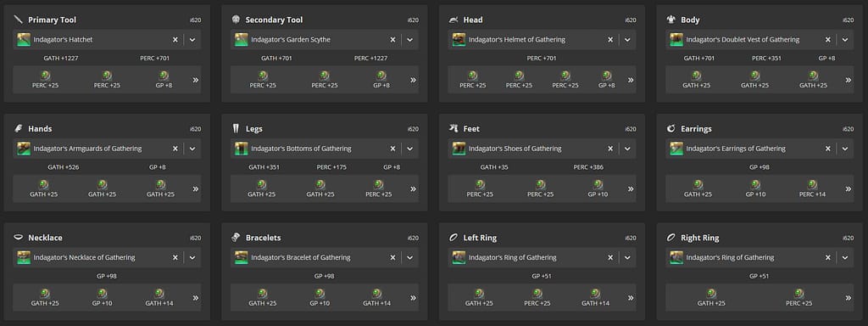Select PERC +25 materia on Left Ring

(537, 298)
